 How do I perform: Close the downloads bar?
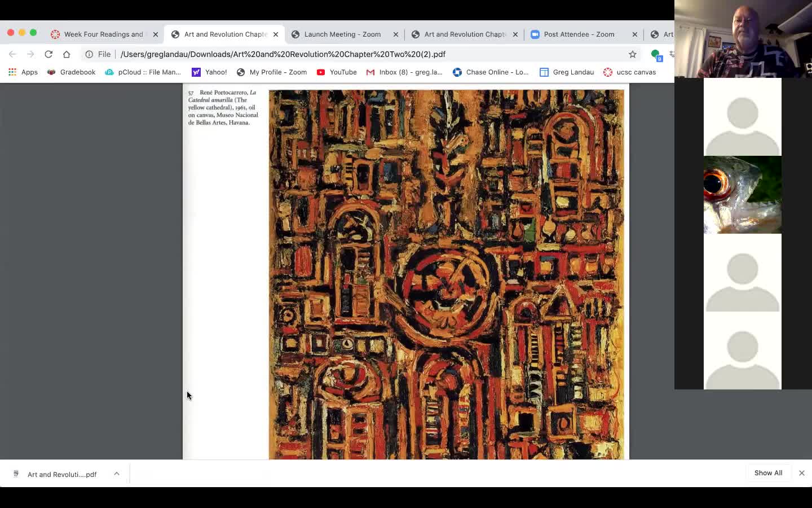coord(801,473)
